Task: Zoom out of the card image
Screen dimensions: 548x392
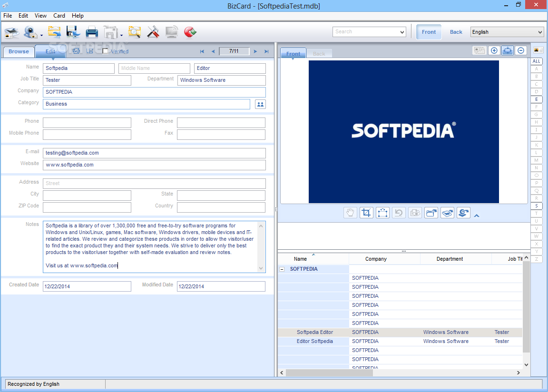Action: [521, 50]
